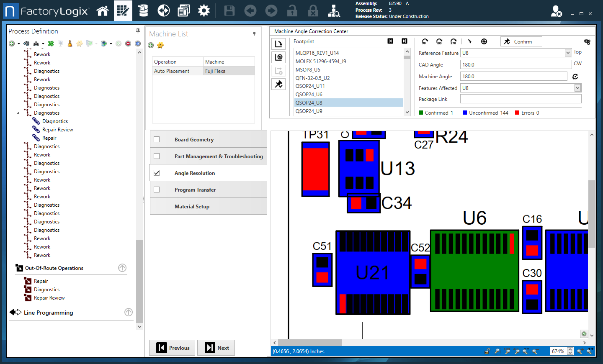603x364 pixels.
Task: Open the Reference Feature dropdown
Action: pyautogui.click(x=568, y=52)
